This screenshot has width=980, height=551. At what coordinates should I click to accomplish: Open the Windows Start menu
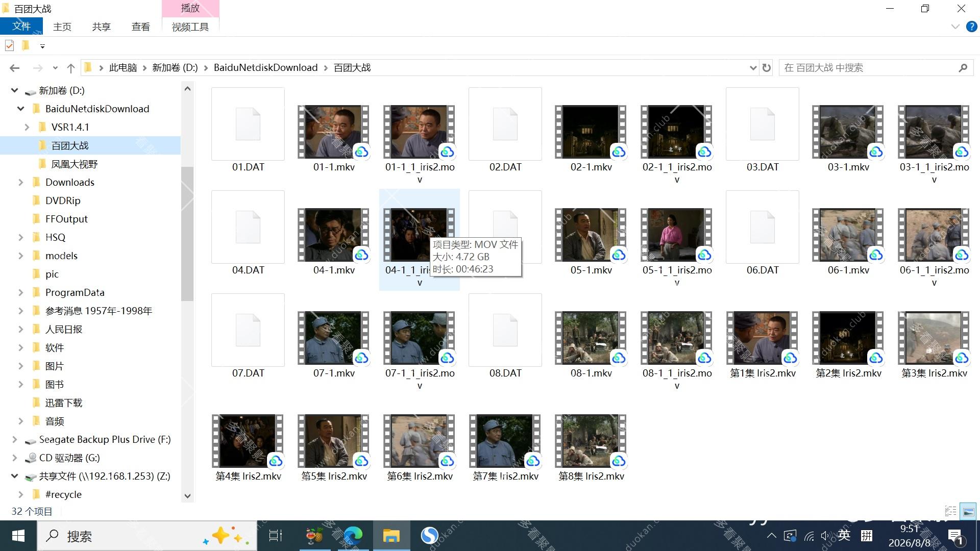coord(18,536)
